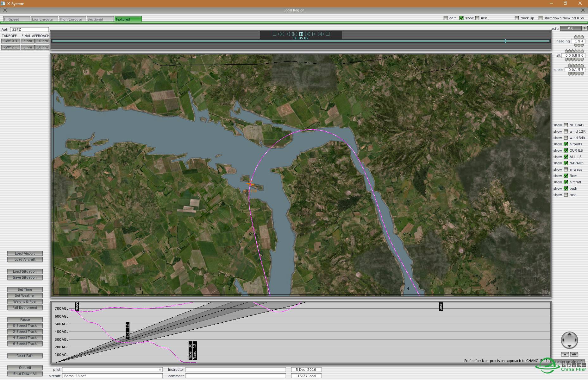This screenshot has width=588, height=380.
Task: Decrease heading ones digit
Action: [x=582, y=45]
